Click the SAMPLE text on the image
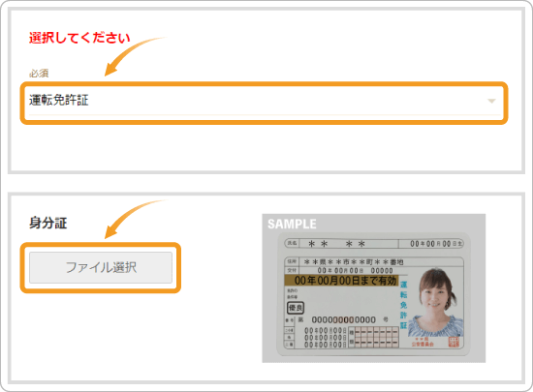This screenshot has height=392, width=533. 292,224
